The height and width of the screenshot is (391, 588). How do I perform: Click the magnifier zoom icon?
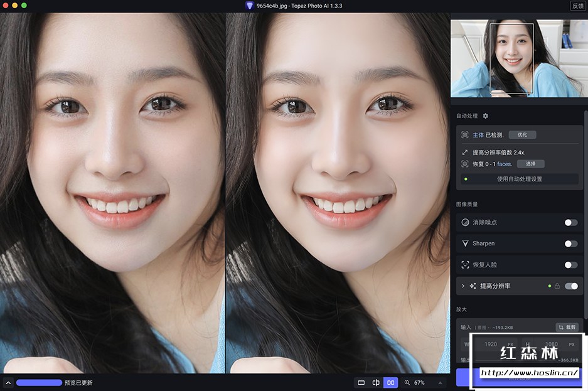click(407, 383)
